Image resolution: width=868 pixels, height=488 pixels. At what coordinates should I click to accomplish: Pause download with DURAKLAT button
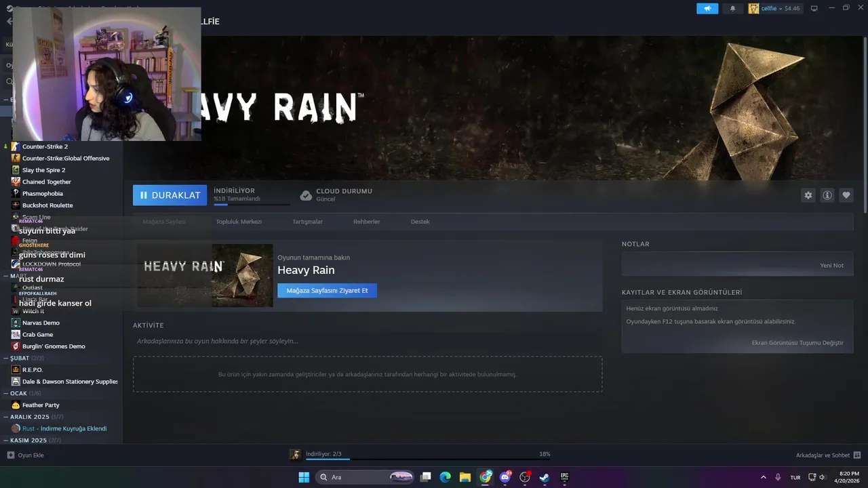(170, 195)
